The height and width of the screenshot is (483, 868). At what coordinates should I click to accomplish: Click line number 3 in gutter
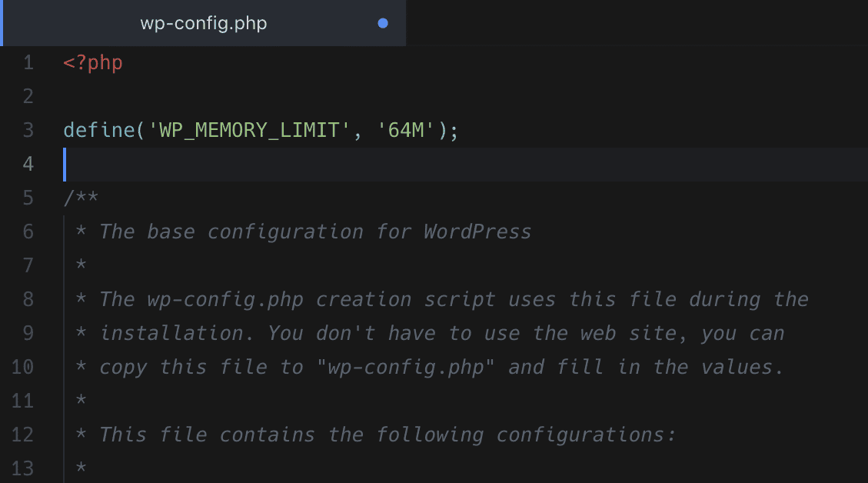tap(28, 130)
